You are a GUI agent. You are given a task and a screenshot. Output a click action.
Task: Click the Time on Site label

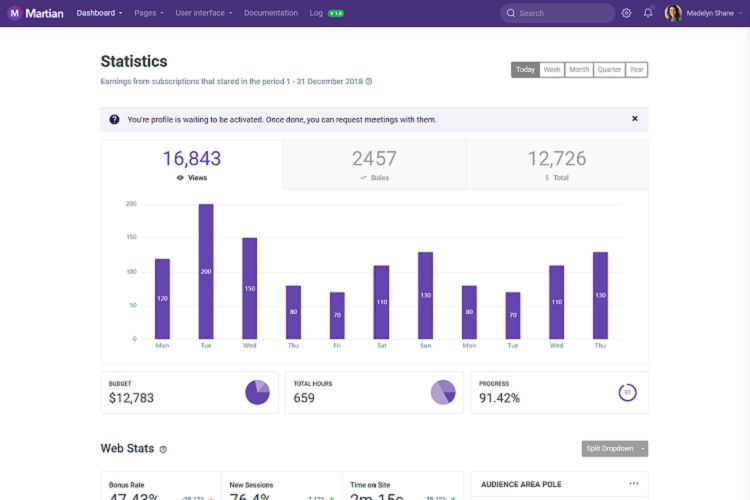click(x=370, y=485)
